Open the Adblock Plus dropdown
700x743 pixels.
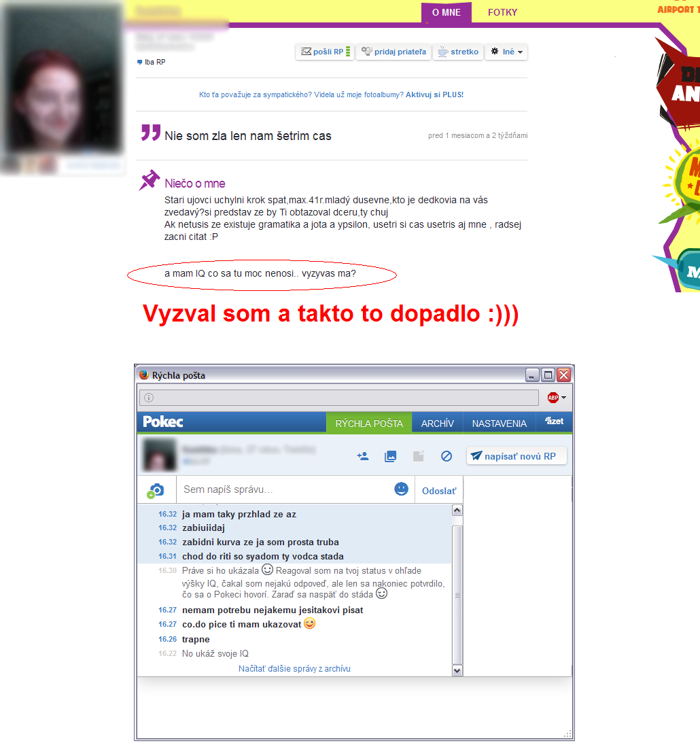pyautogui.click(x=557, y=398)
